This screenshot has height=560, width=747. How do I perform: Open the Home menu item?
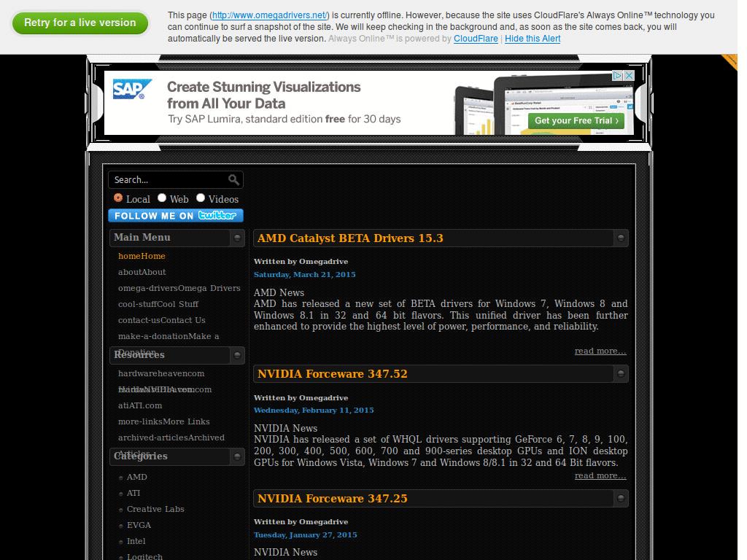click(142, 256)
